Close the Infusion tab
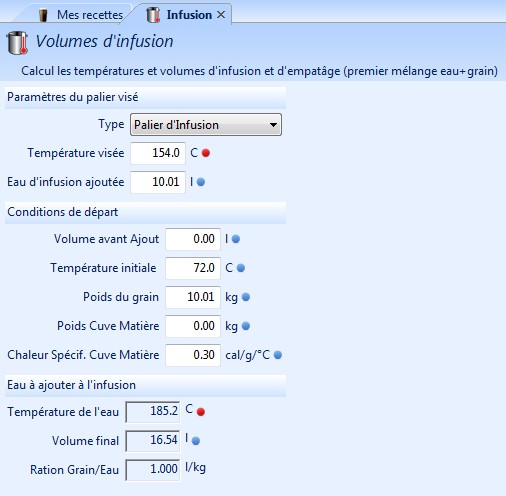The height and width of the screenshot is (496, 506). pyautogui.click(x=221, y=15)
